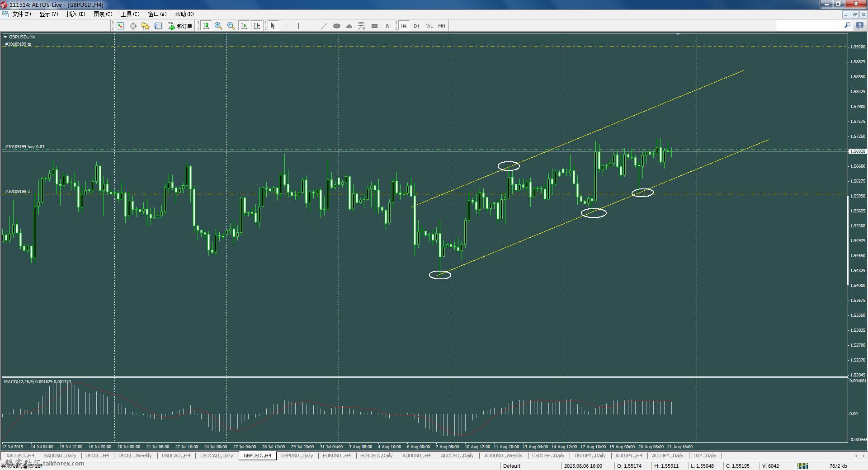Viewport: 868px width, 470px height.
Task: Select the crosshair tool
Action: pos(286,26)
